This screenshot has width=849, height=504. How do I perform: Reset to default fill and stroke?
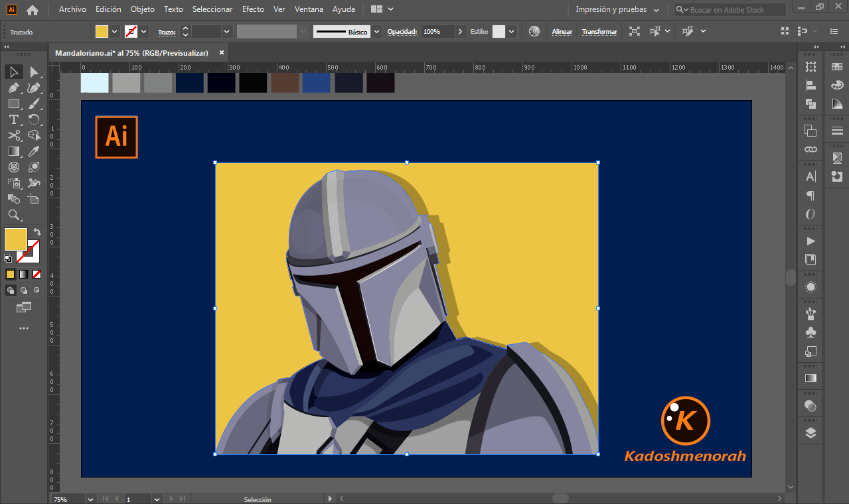pos(8,259)
